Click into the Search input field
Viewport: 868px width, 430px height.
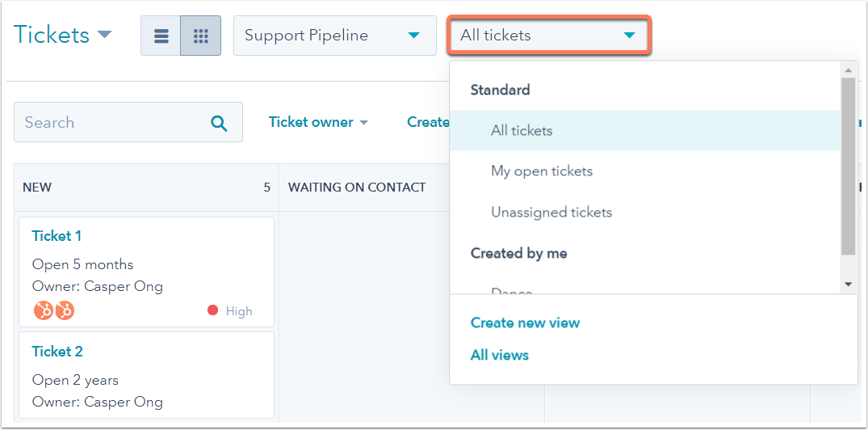tap(128, 123)
